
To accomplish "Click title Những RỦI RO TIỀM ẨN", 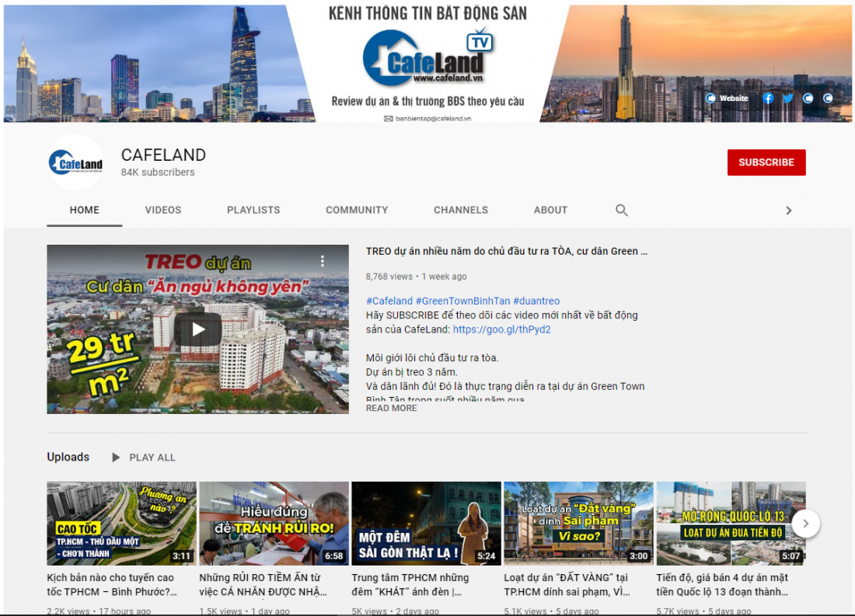I will point(263,584).
